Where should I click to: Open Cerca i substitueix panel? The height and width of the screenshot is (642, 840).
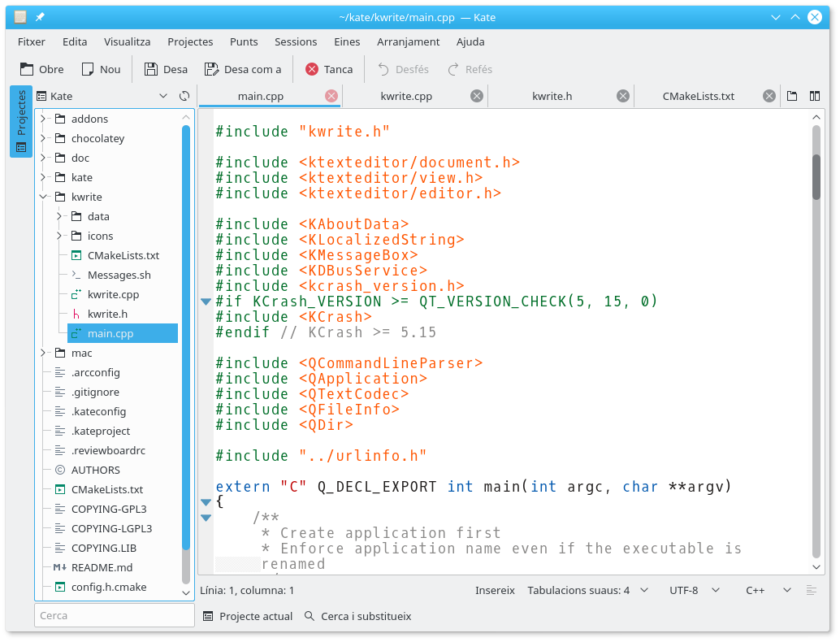[x=357, y=616]
